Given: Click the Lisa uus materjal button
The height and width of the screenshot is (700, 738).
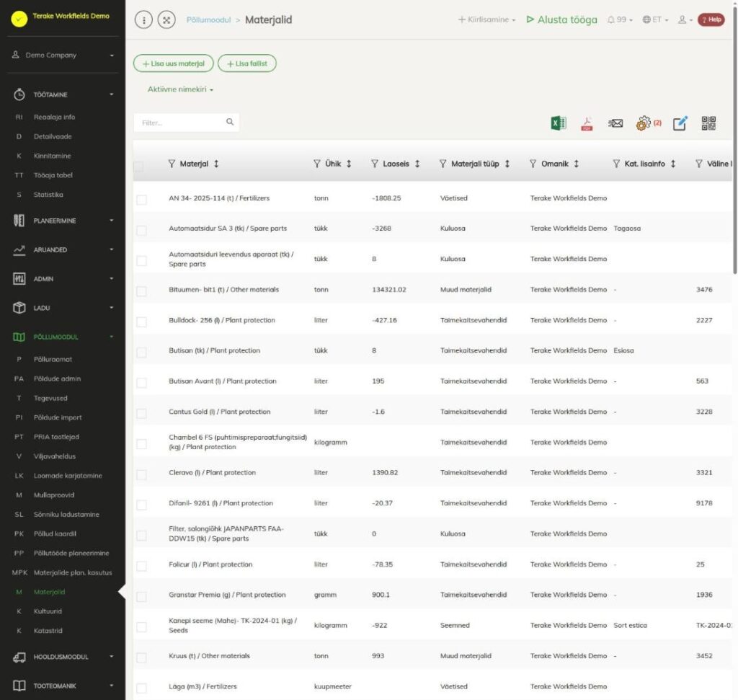Looking at the screenshot, I should (173, 63).
